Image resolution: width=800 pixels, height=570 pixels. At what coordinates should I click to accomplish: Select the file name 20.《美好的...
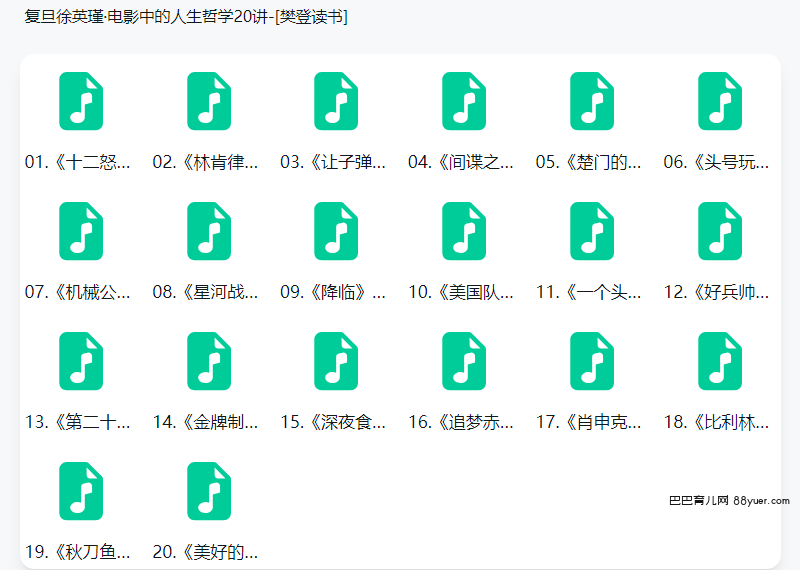point(206,552)
